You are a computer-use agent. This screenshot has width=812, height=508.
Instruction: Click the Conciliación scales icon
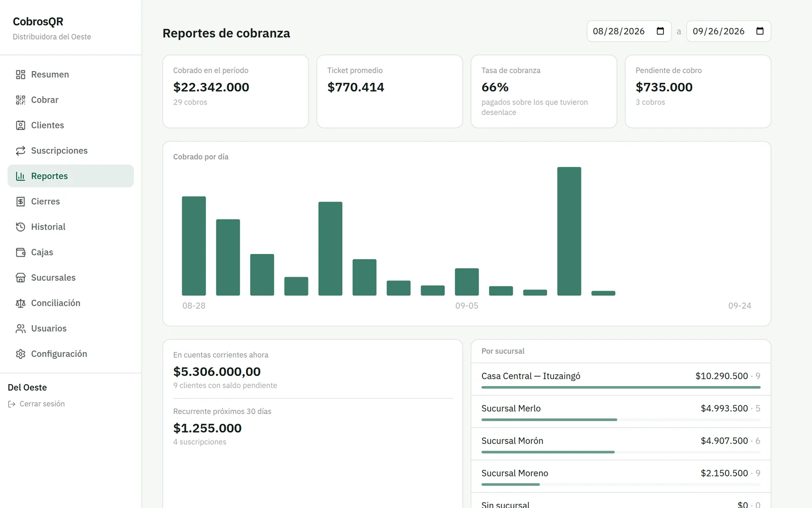pyautogui.click(x=20, y=303)
